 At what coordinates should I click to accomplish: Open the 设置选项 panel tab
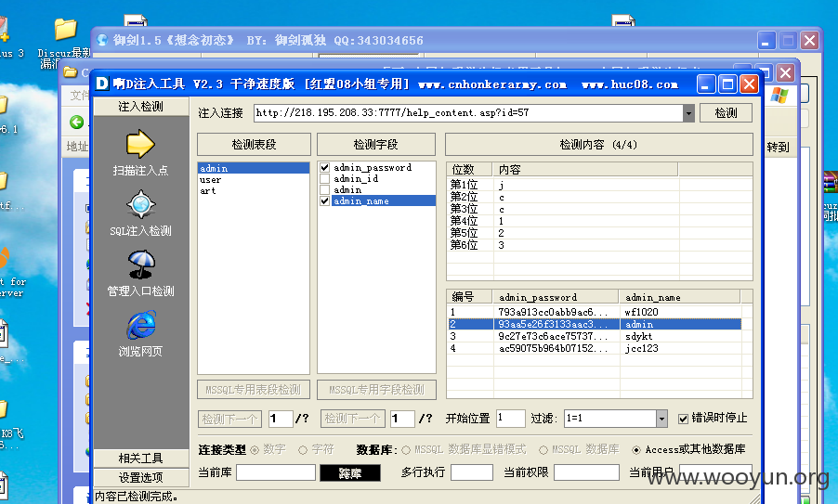pos(141,477)
